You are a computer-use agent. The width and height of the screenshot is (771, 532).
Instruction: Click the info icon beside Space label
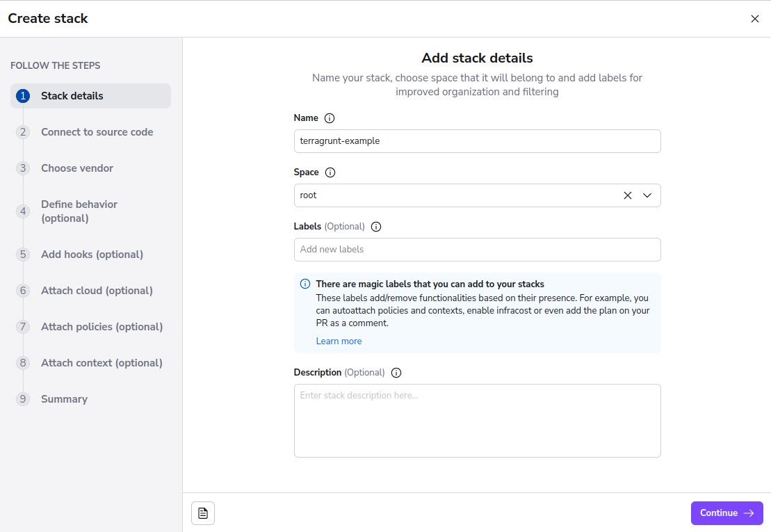pyautogui.click(x=330, y=172)
